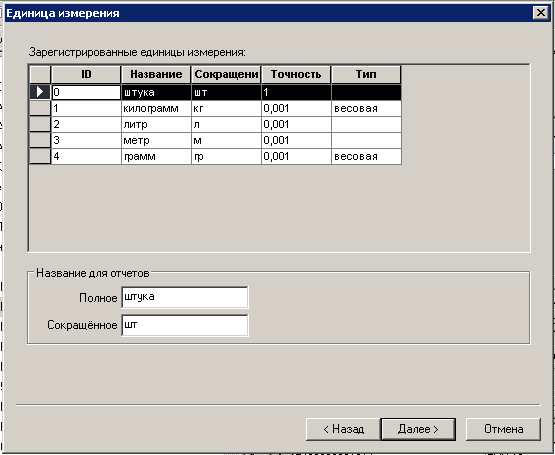Close the Единица измерения dialog window
This screenshot has height=455, width=555.
click(540, 13)
